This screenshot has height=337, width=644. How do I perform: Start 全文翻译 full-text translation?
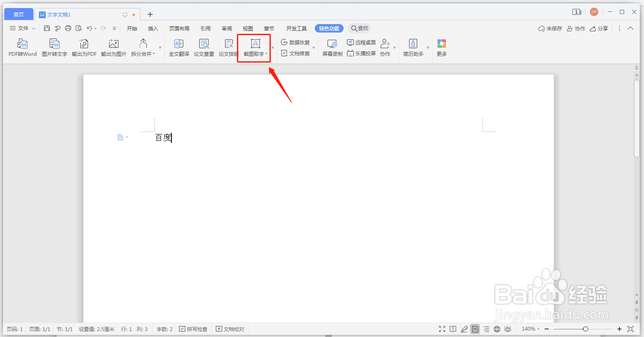[x=179, y=47]
